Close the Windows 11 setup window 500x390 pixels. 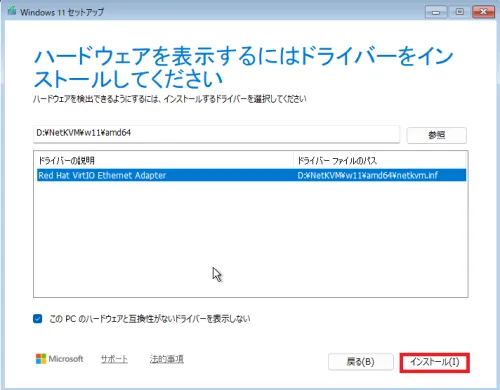coord(483,12)
